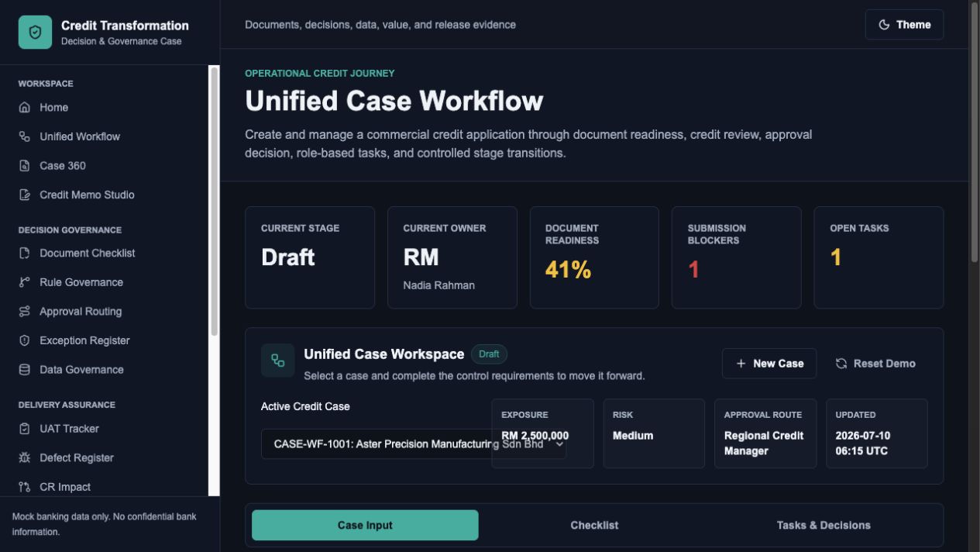This screenshot has width=980, height=552.
Task: Switch to the Case Input tab
Action: point(365,525)
